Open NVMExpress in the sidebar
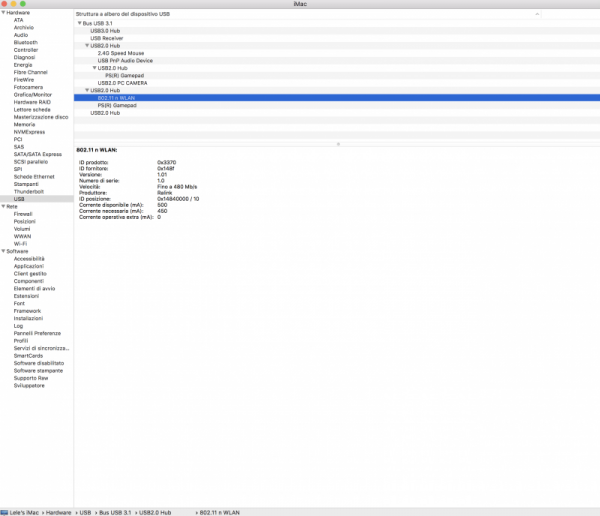600x516 pixels. click(29, 132)
